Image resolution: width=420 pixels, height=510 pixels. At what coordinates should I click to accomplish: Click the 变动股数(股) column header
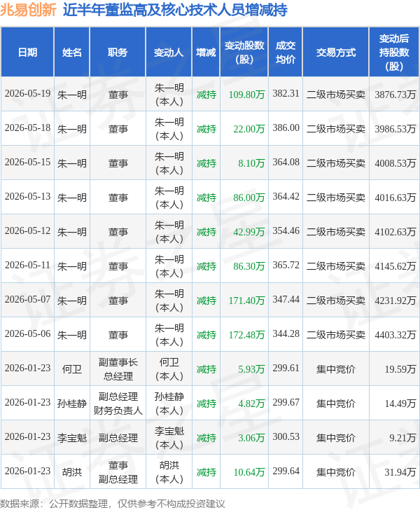click(244, 53)
